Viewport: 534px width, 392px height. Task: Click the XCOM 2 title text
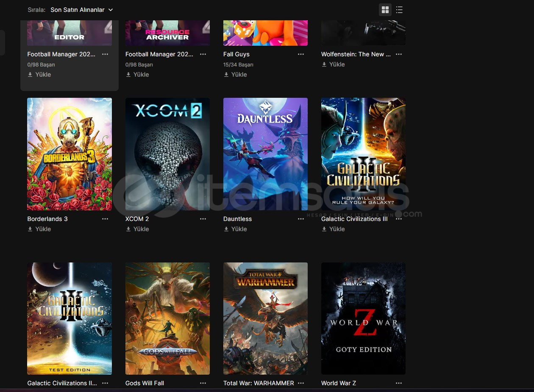point(137,219)
